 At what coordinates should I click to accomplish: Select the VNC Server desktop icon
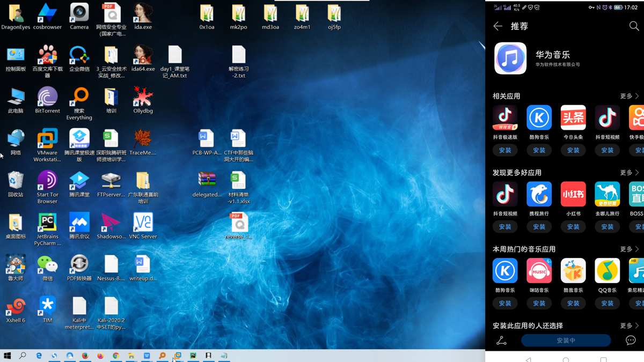pos(143,226)
